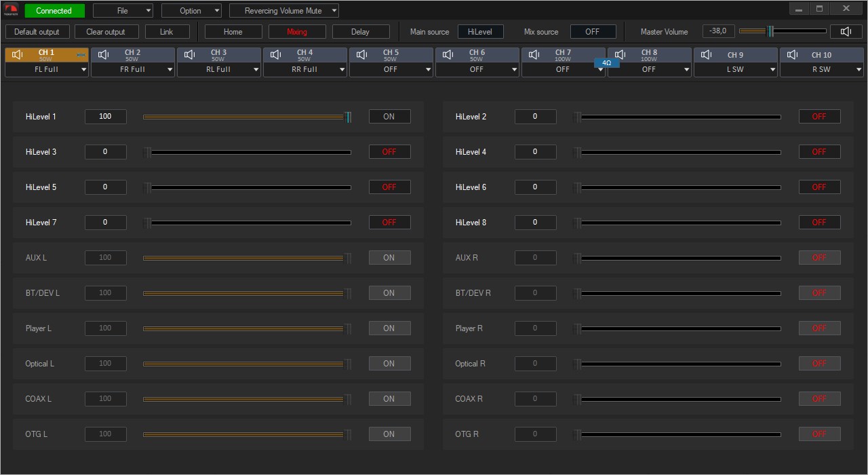Mute channel CH 5 speaker icon
The image size is (868, 475).
coord(362,54)
